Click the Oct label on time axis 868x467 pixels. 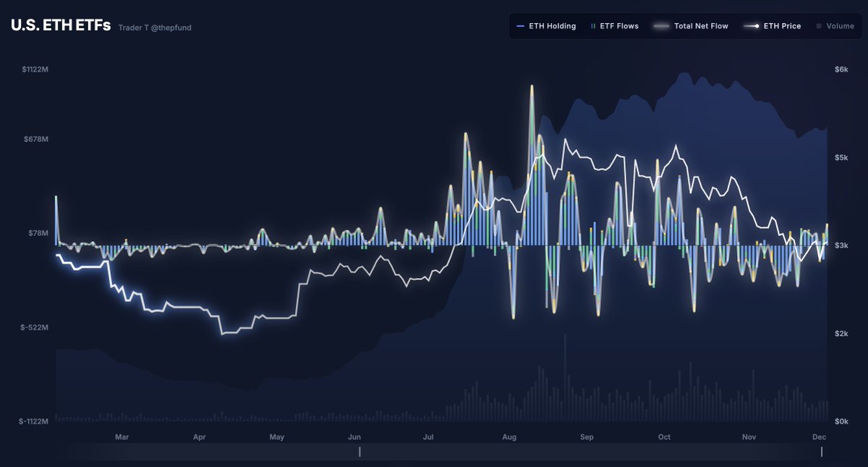pyautogui.click(x=664, y=437)
